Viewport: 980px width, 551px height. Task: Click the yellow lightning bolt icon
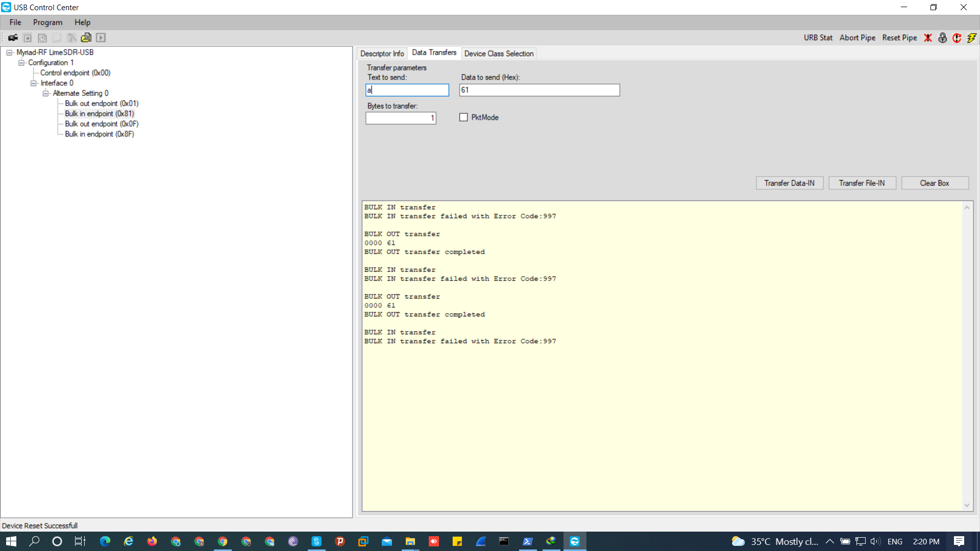(x=971, y=38)
